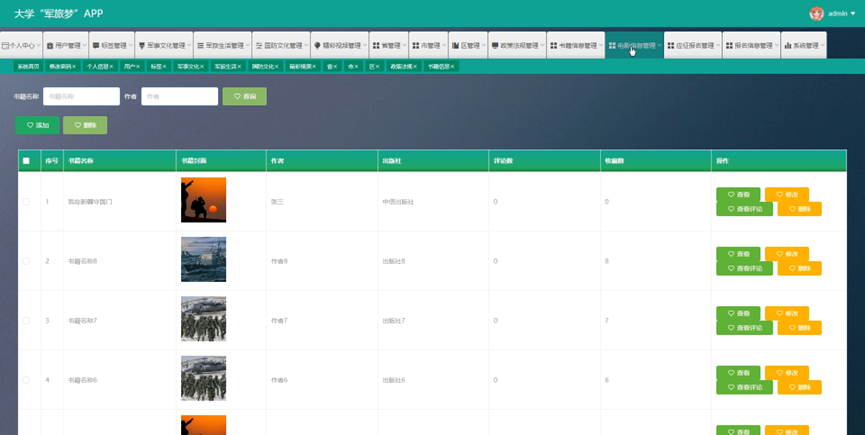
Task: Click the bulb icon of 精彩视频管理
Action: tap(317, 46)
